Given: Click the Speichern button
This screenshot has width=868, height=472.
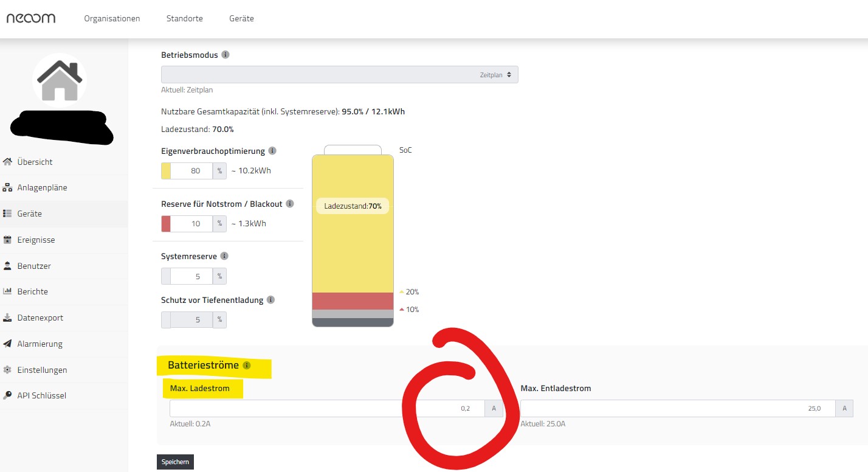Looking at the screenshot, I should (175, 462).
